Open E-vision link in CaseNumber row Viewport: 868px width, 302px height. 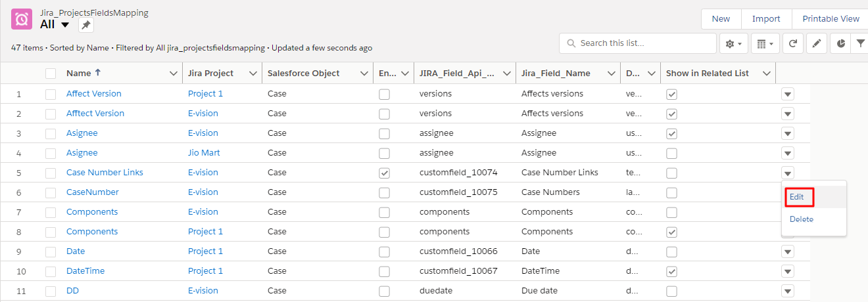coord(203,192)
